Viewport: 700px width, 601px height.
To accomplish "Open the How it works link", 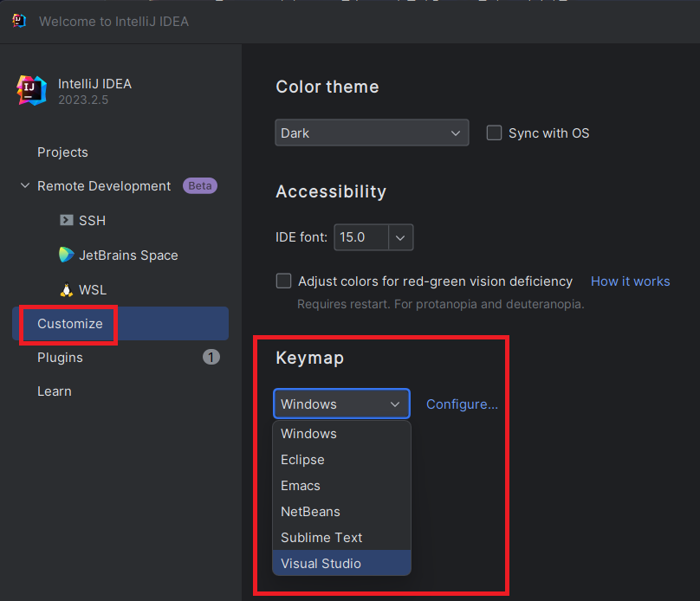I will pyautogui.click(x=631, y=281).
